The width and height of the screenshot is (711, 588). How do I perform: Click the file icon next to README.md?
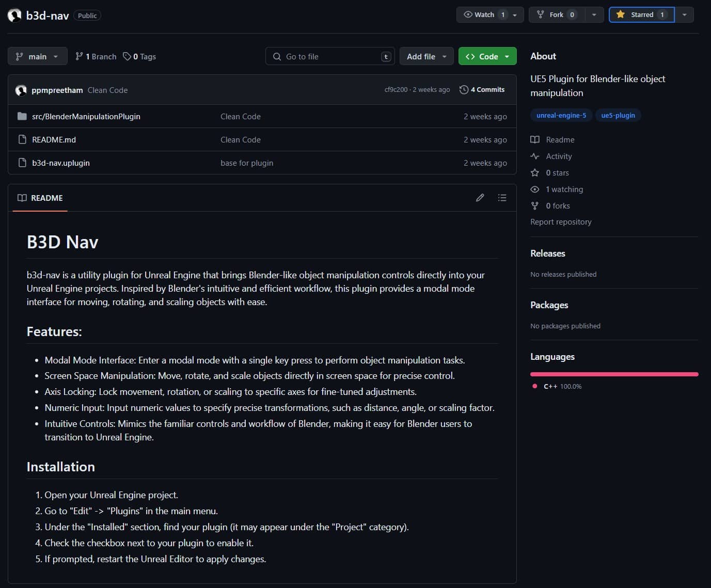pos(22,139)
